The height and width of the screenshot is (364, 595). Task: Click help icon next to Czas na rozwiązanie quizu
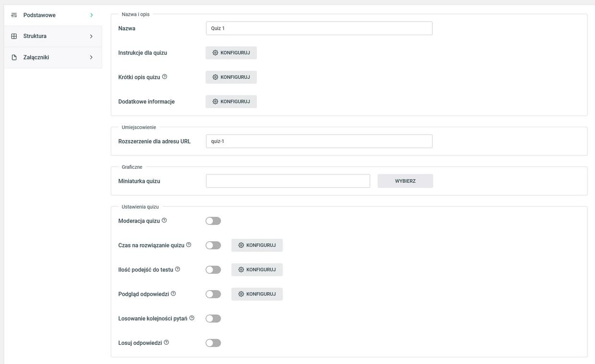click(189, 245)
